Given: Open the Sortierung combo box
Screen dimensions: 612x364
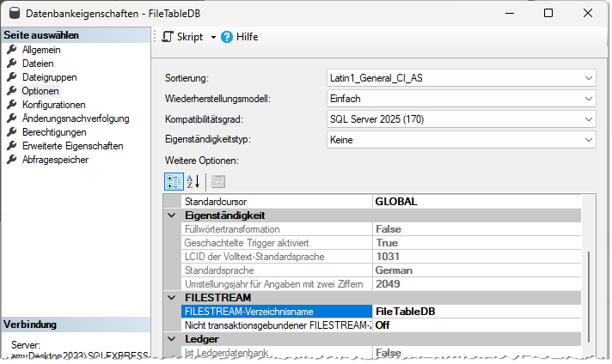Looking at the screenshot, I should tap(462, 78).
